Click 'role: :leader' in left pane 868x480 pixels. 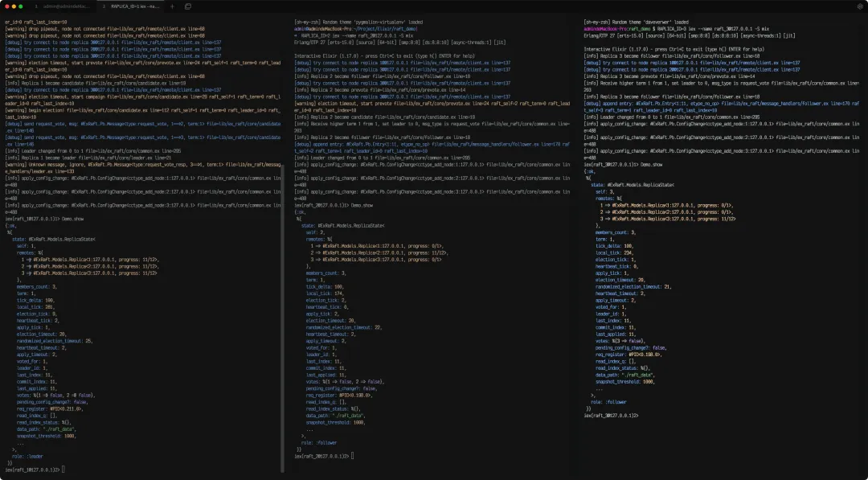tap(27, 456)
